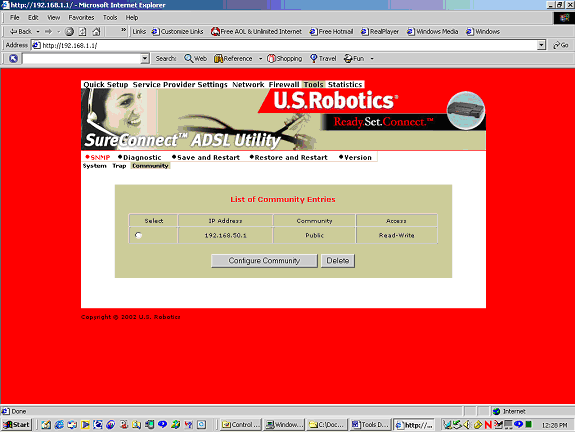This screenshot has width=575, height=432.
Task: Open the Travel toolbar shortcut
Action: tap(323, 58)
